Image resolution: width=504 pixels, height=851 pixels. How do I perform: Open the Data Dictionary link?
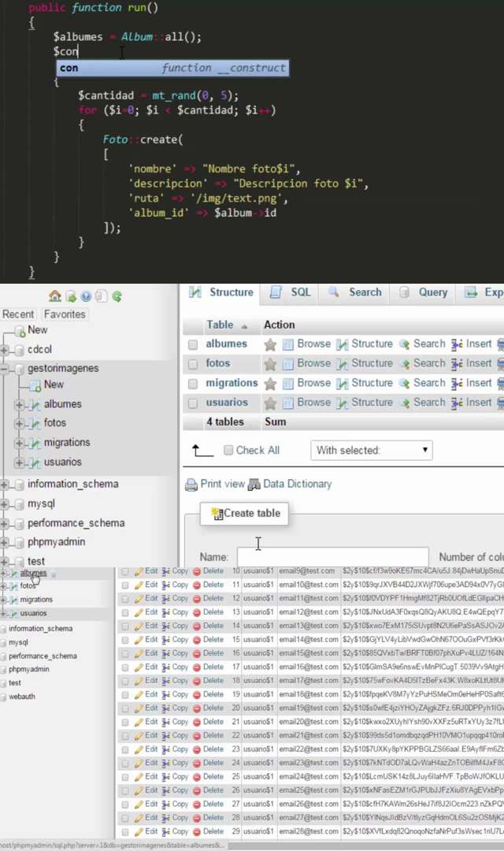coord(298,484)
